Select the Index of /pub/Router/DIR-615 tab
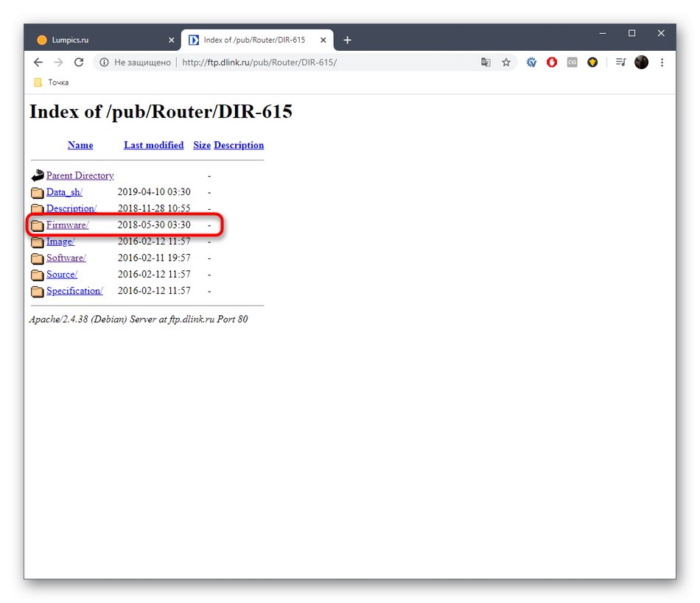This screenshot has height=603, width=700. (257, 40)
